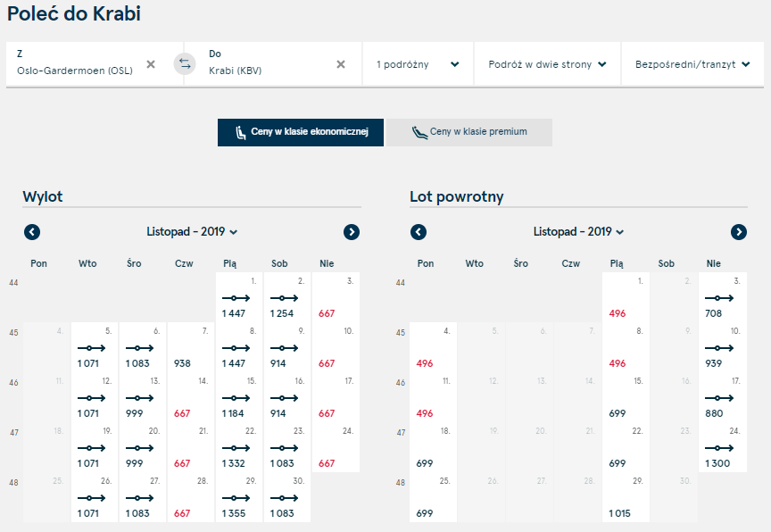Go to previous month in Lot powrotny calendar

419,232
